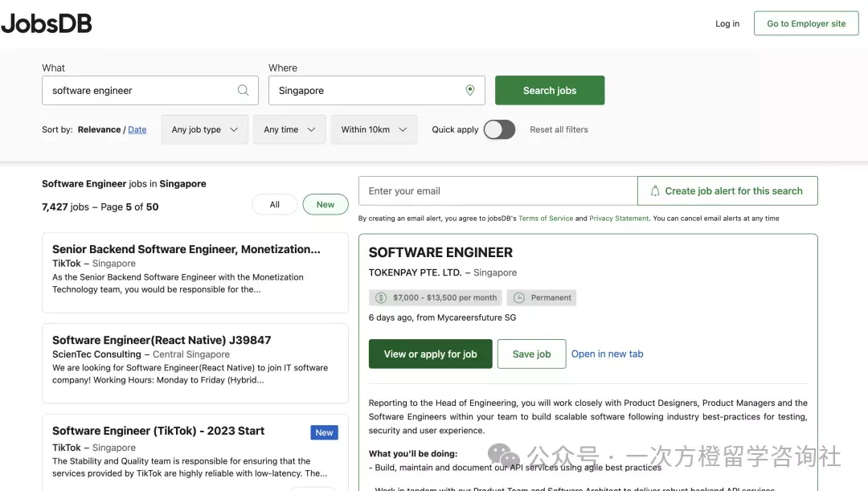Open the Within 10km distance dropdown

pyautogui.click(x=375, y=129)
